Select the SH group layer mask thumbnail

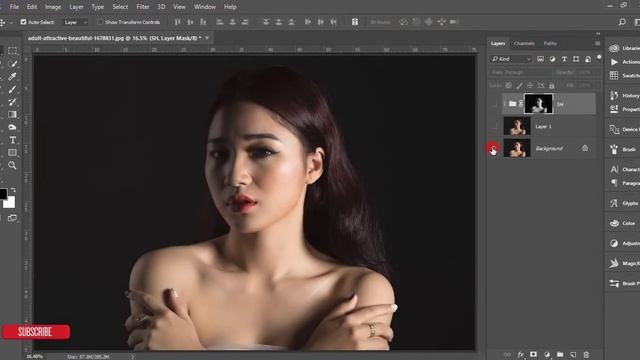pyautogui.click(x=538, y=104)
